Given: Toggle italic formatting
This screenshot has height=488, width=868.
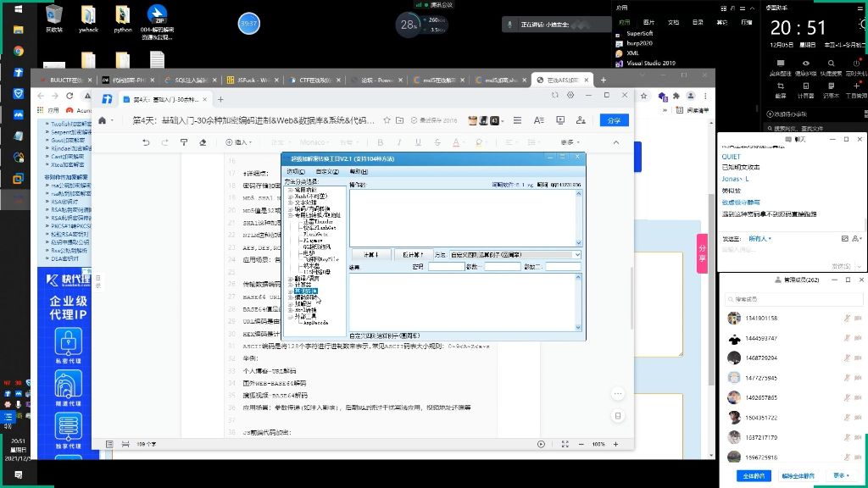Looking at the screenshot, I should 399,142.
